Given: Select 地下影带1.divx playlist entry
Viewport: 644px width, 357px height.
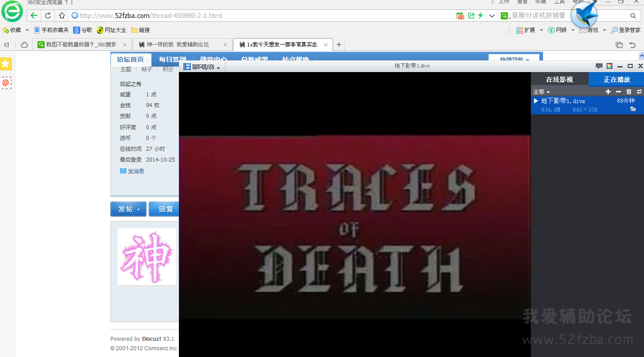Looking at the screenshot, I should pyautogui.click(x=587, y=105).
